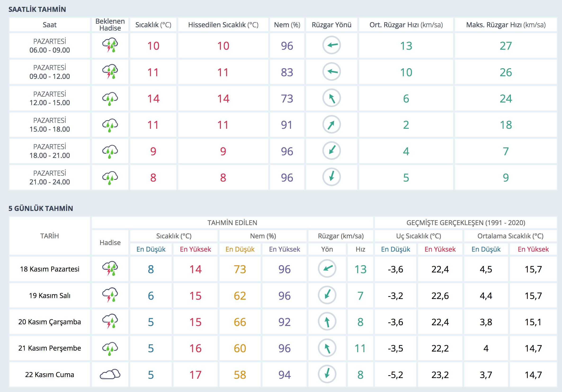Click the Hissedilen Sıcaklık column header

[223, 25]
